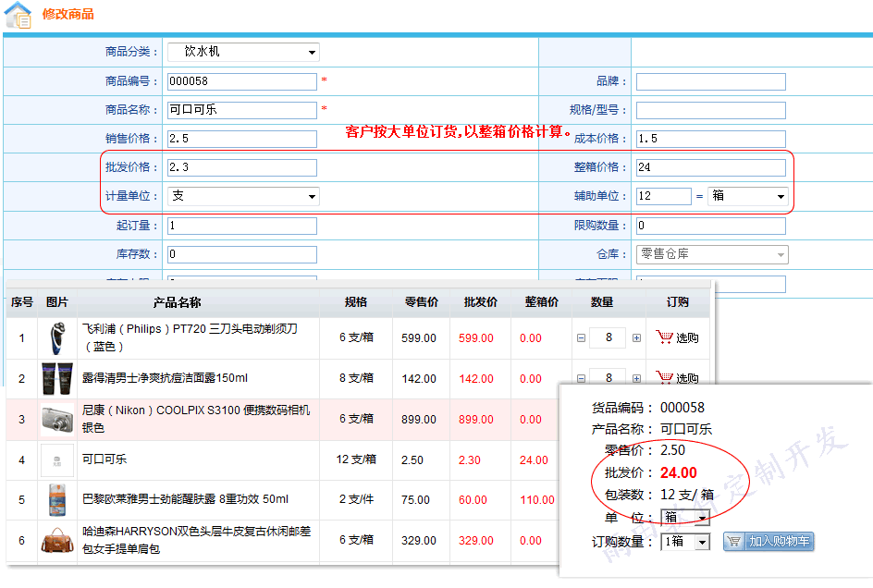Increase quantity in the Philips PT720 row

636,338
